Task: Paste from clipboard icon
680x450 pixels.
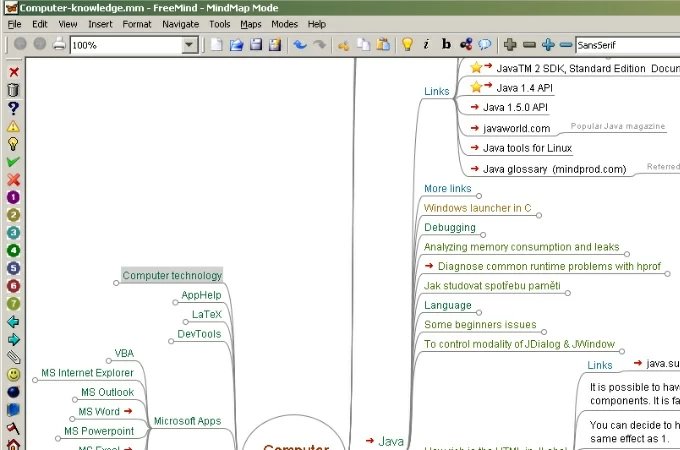Action: 383,44
